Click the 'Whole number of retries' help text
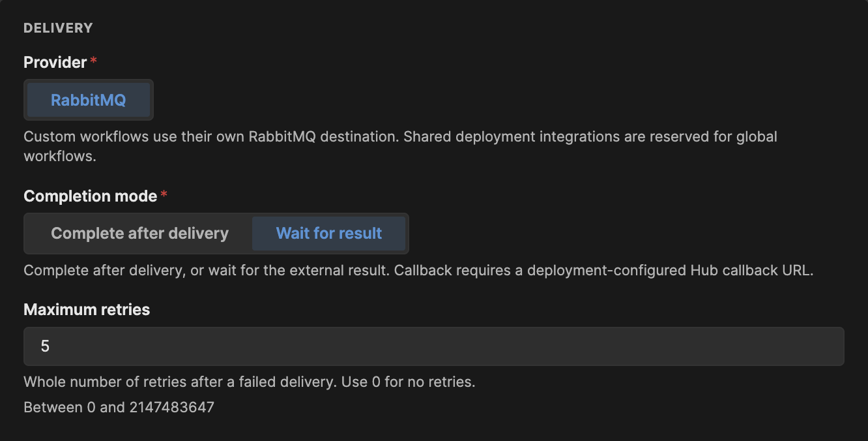This screenshot has height=441, width=868. point(250,382)
